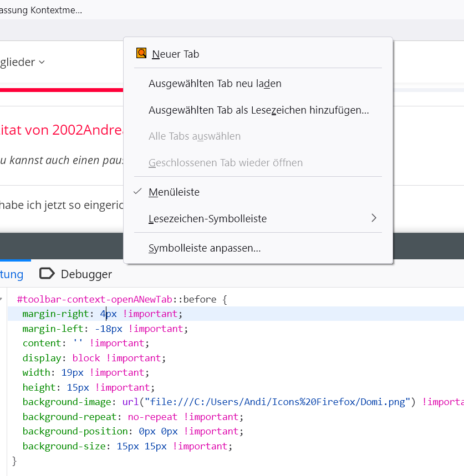Screen dimensions: 464x476
Task: Click the background-image url file path
Action: point(277,402)
